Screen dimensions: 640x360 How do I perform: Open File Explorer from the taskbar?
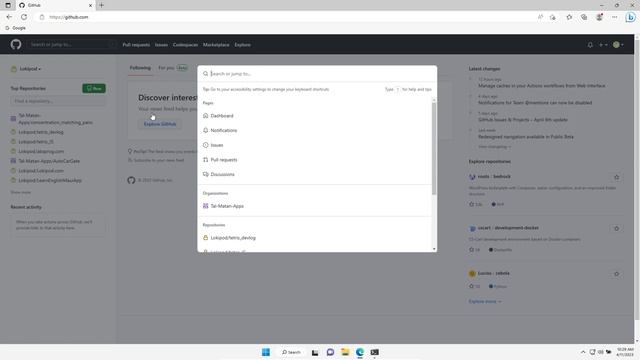(345, 352)
